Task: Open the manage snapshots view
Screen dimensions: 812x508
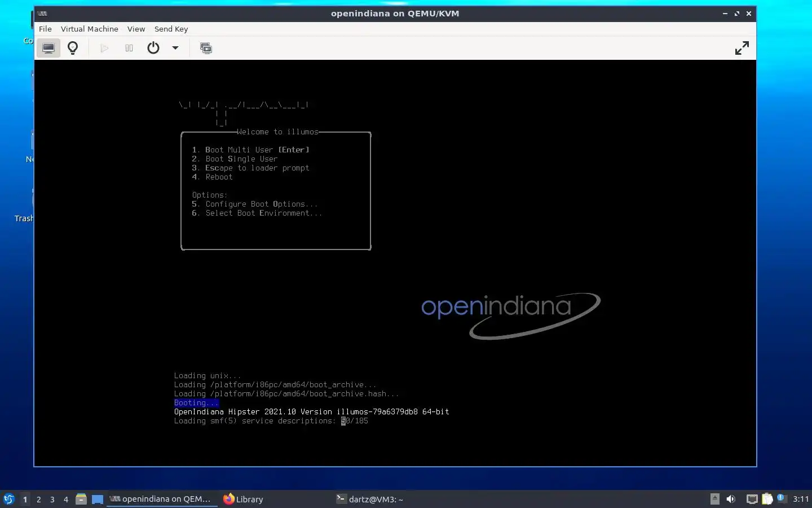Action: (x=206, y=48)
